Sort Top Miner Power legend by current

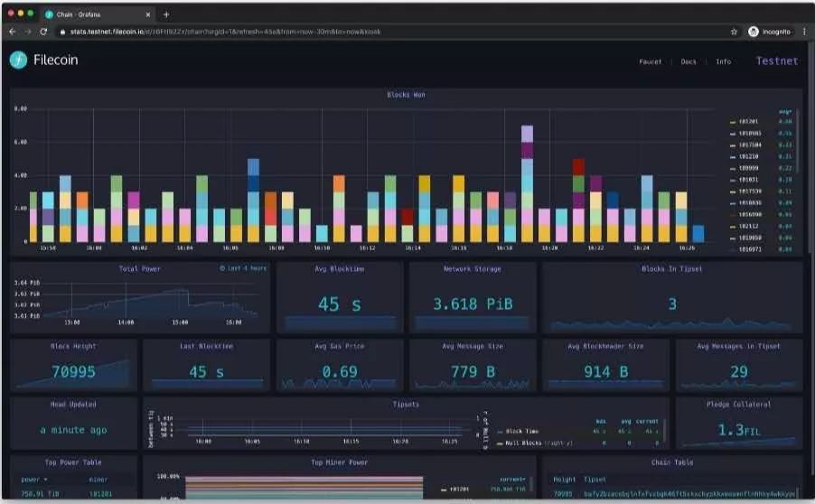pos(512,479)
